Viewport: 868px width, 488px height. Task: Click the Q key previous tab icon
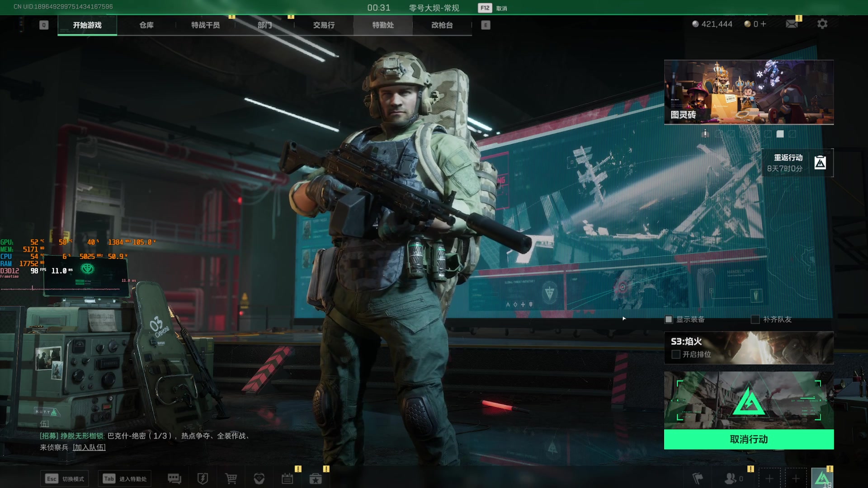[x=44, y=25]
